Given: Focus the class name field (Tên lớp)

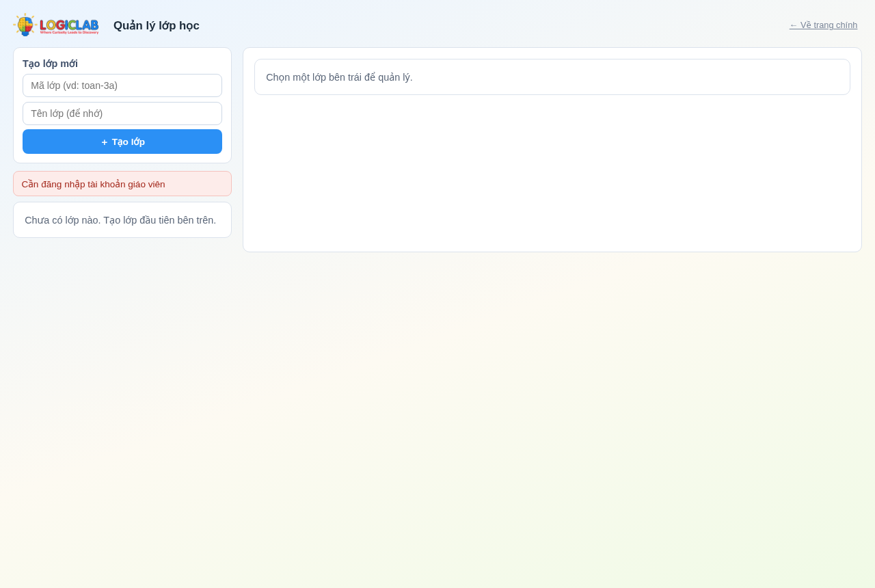Looking at the screenshot, I should click(122, 113).
